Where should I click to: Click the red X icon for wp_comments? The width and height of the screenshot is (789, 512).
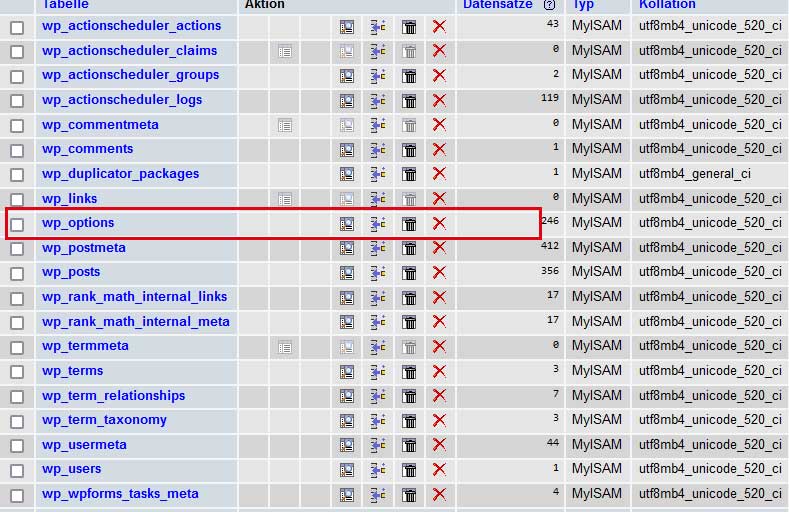point(439,149)
